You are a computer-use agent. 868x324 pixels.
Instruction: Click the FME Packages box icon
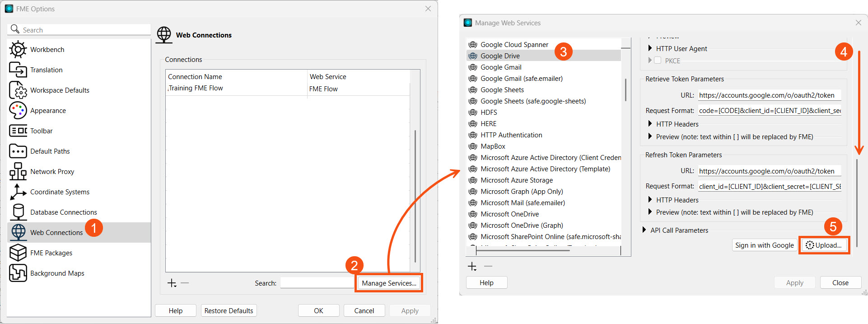tap(18, 253)
